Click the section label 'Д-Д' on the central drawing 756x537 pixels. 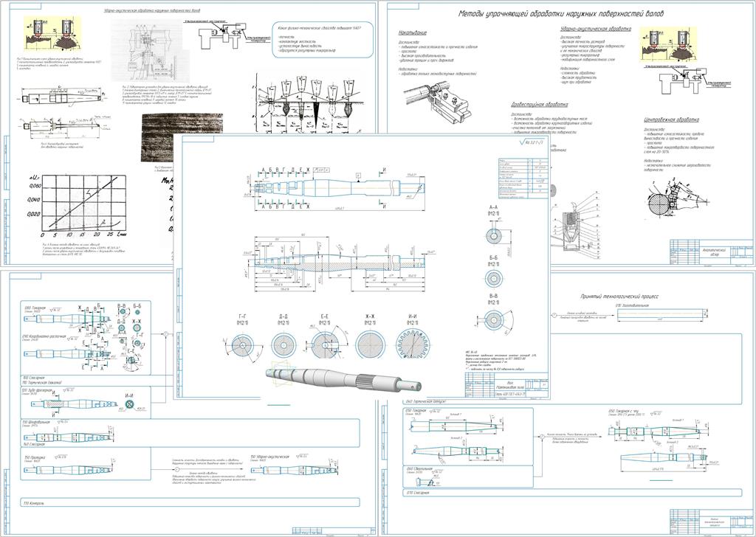pos(283,316)
